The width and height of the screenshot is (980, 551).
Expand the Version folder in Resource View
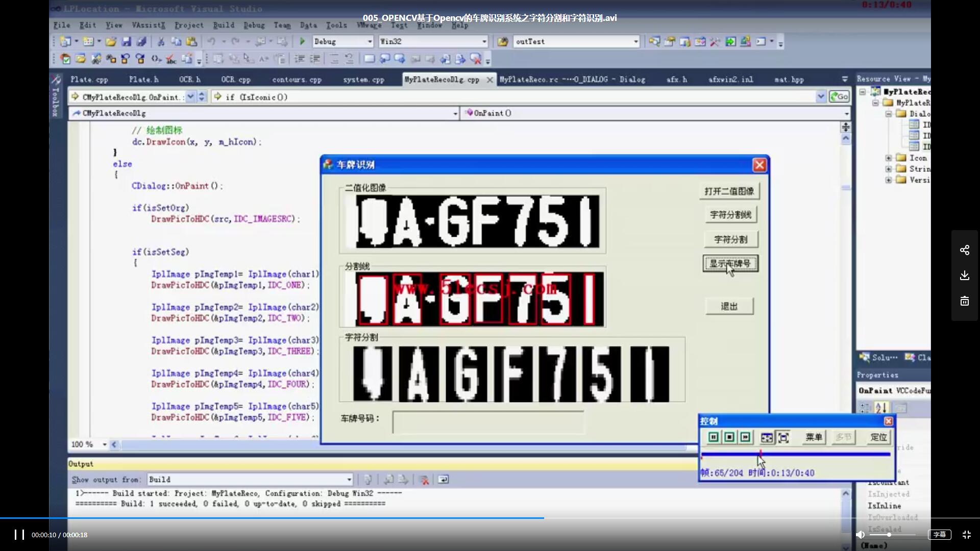(x=889, y=180)
